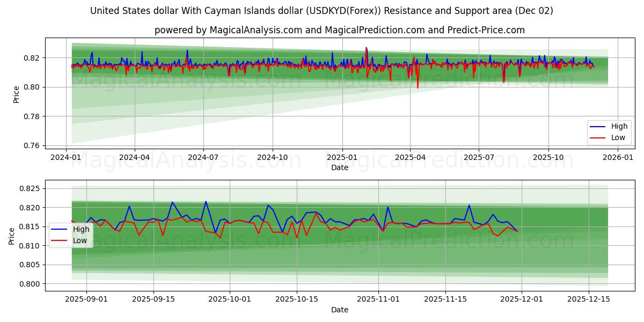
Task: Expand the top chart legend box
Action: [x=608, y=131]
